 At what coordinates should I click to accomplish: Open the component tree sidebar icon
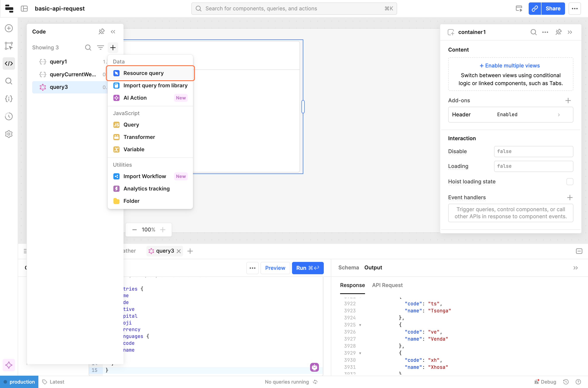point(9,46)
